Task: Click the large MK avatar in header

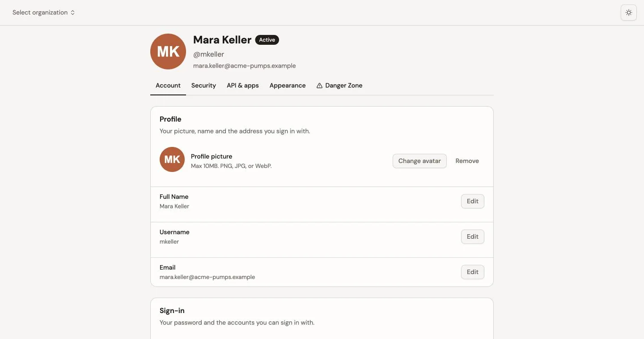Action: pos(168,51)
